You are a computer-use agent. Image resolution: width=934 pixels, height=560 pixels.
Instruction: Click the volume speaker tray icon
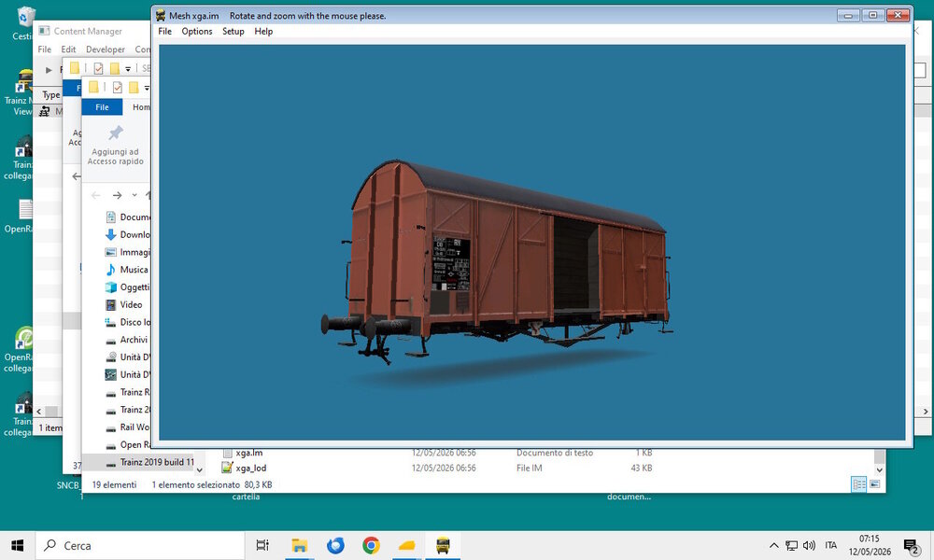(809, 545)
